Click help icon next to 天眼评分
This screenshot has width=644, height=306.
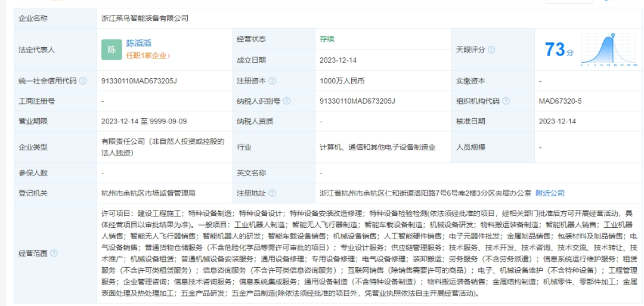point(491,50)
